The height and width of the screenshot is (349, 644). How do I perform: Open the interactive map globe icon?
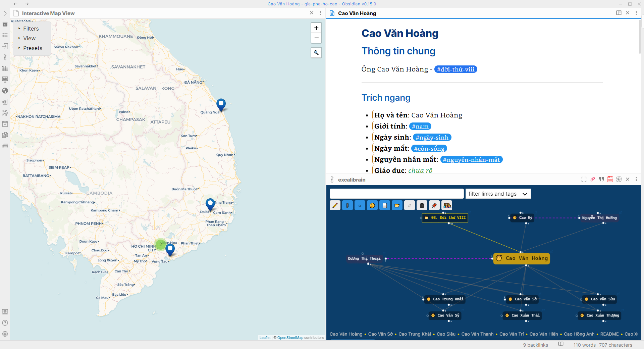[x=5, y=91]
